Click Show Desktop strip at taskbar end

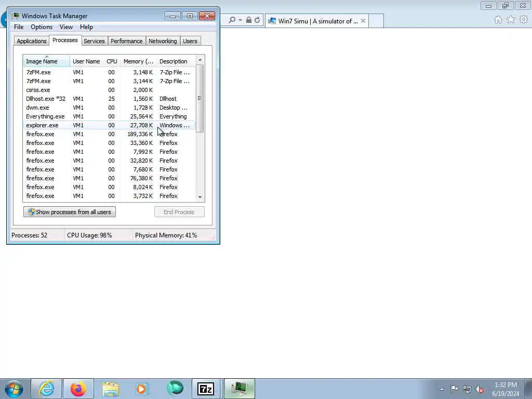pyautogui.click(x=528, y=389)
